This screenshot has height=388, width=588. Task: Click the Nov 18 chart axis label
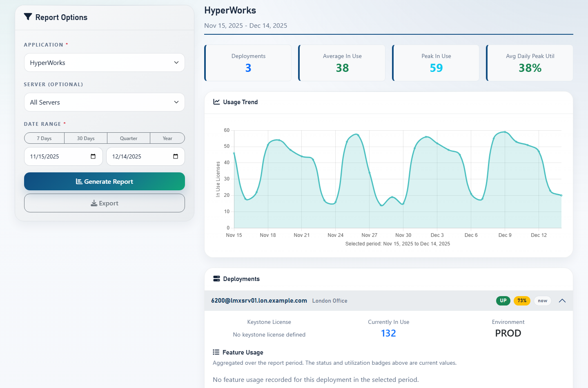click(268, 235)
